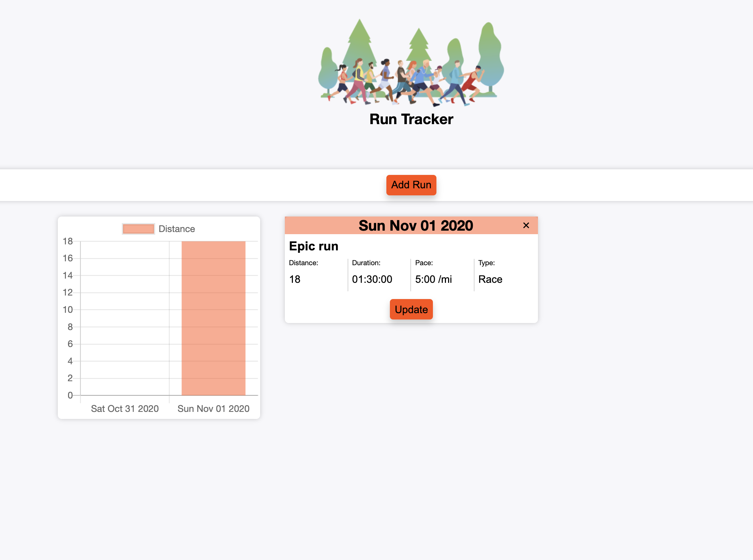Click the Update button on the run card
Viewport: 753px width, 560px height.
point(411,309)
